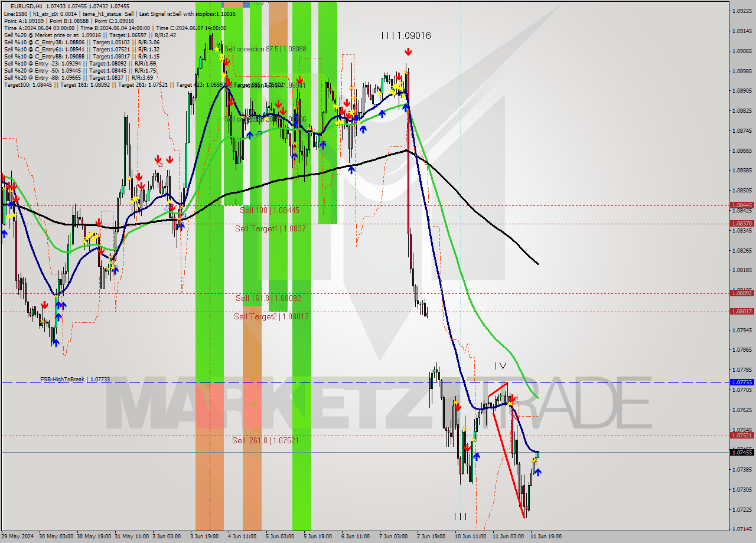Click the red 1.08445 price tag on axis
Image resolution: width=756 pixels, height=543 pixels.
(x=742, y=205)
